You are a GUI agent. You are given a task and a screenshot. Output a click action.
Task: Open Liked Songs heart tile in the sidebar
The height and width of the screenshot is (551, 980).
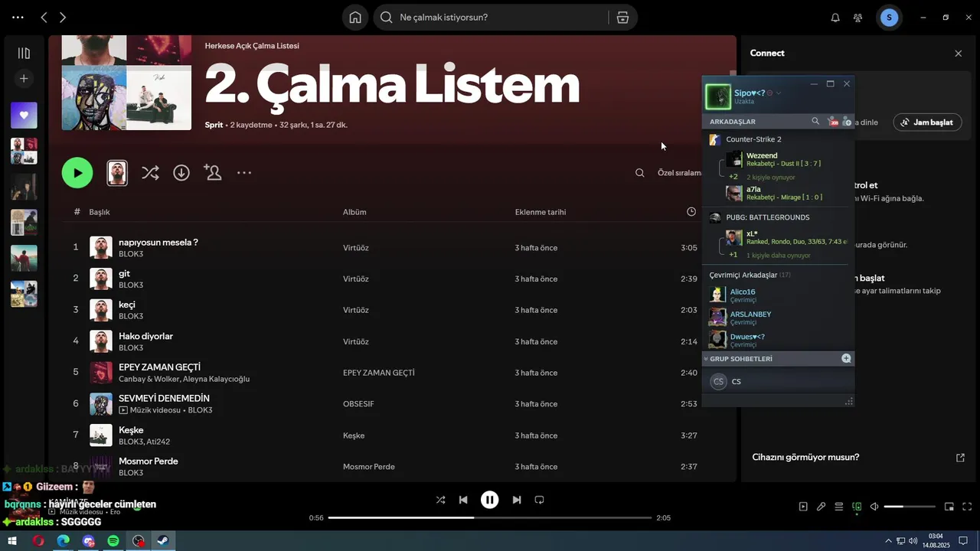(x=24, y=115)
